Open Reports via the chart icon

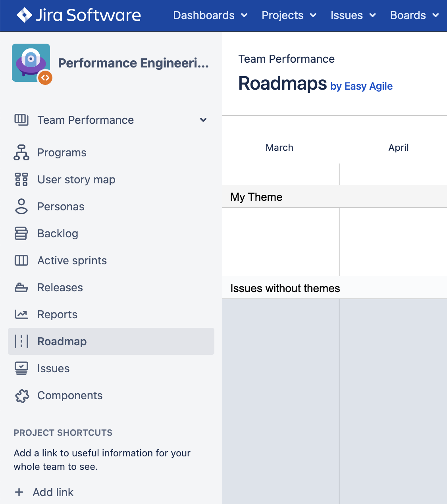pos(21,314)
